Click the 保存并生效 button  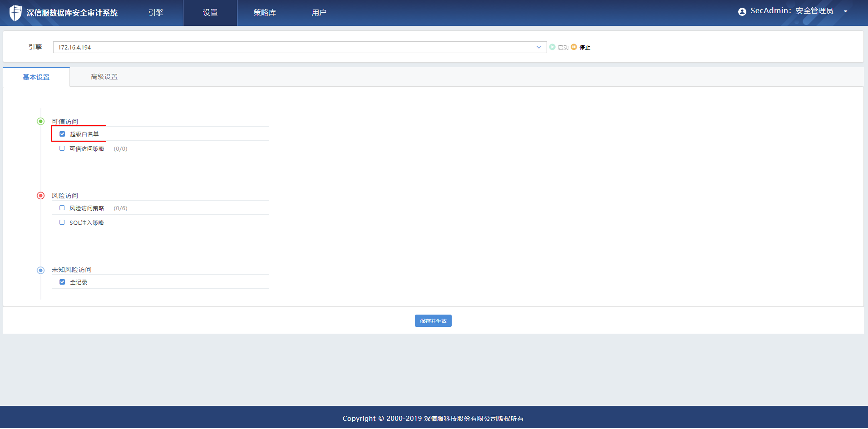tap(433, 321)
